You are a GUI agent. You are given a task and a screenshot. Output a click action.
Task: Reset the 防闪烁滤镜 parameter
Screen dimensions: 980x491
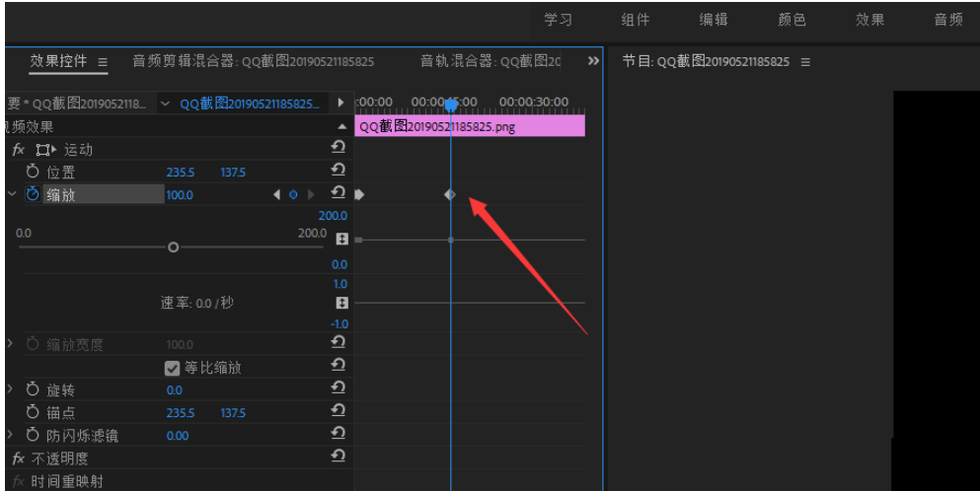coord(339,433)
